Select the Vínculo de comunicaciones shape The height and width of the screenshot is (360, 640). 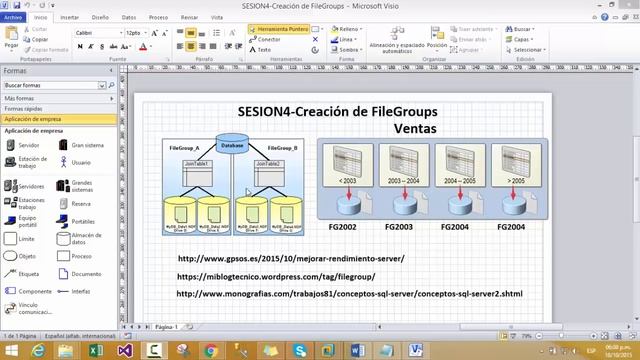click(x=29, y=308)
